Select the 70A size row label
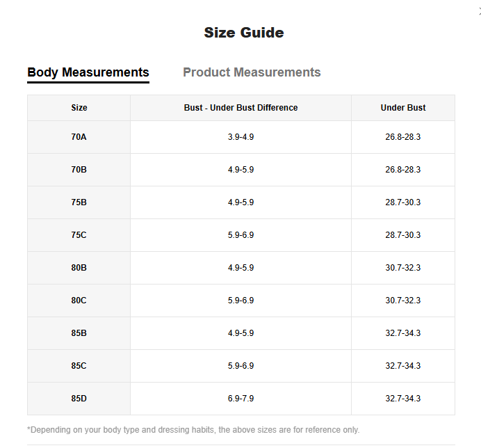The image size is (481, 448). click(79, 137)
